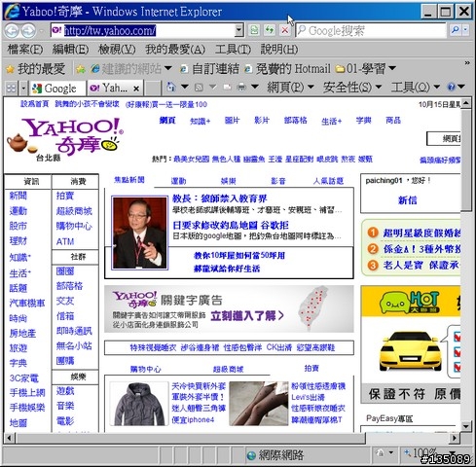Click the 立刻進入了解 keyword ad banner
The image size is (476, 467).
coord(229,308)
